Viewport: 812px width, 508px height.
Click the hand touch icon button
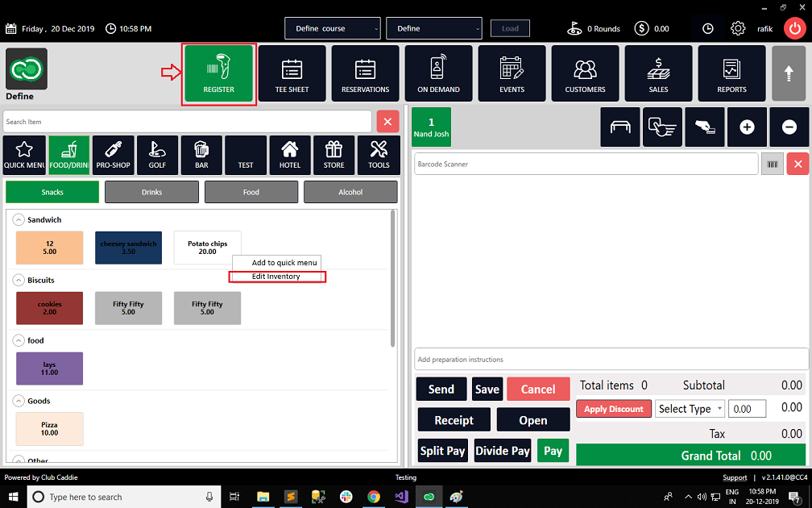pyautogui.click(x=662, y=127)
